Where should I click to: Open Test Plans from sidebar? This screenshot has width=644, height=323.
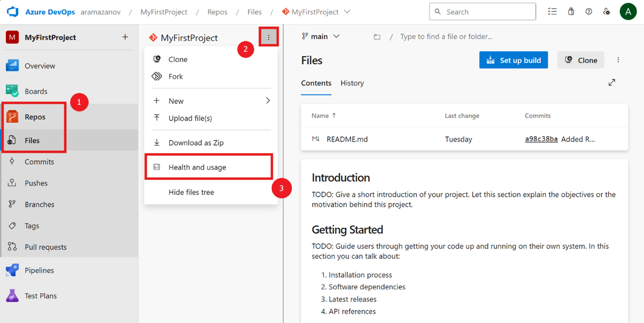[x=12, y=296]
